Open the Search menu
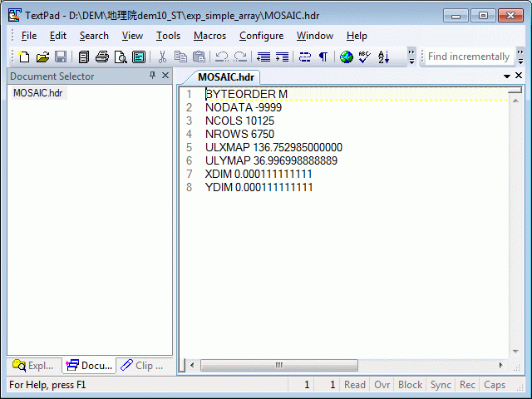The image size is (532, 399). [94, 36]
